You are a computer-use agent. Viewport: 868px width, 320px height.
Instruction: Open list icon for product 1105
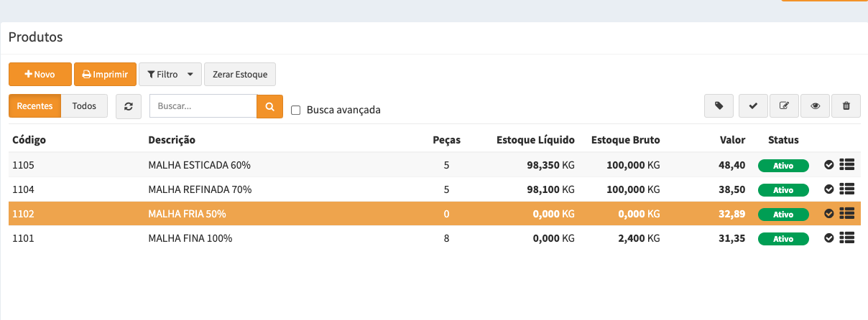tap(846, 165)
